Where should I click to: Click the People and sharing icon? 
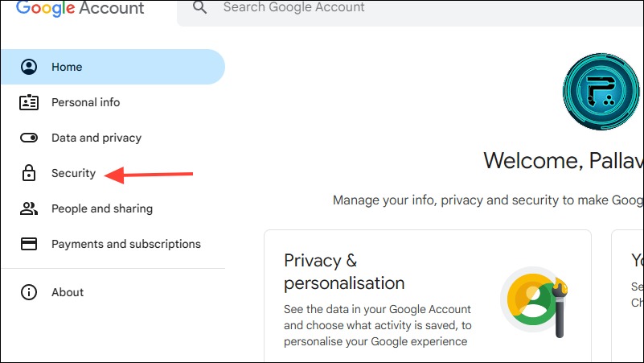pyautogui.click(x=29, y=208)
